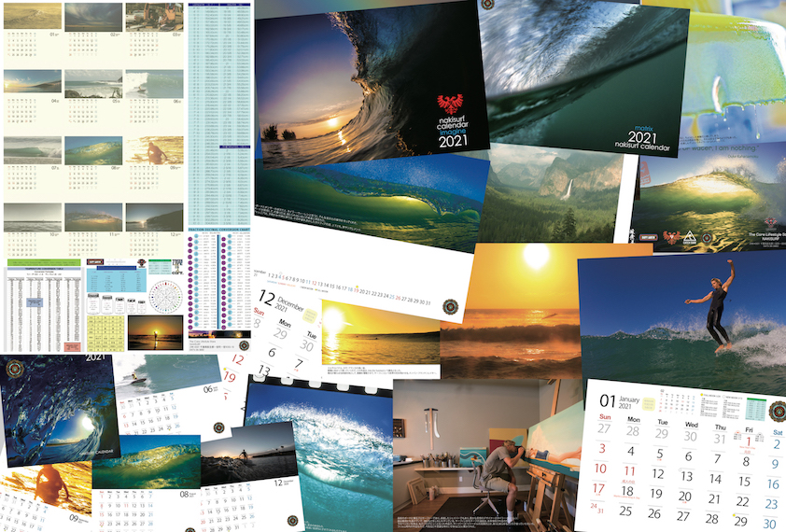Click 'The Core Lifestyle' store text over wave photo
Viewport: 786px width, 532px height.
tap(767, 234)
